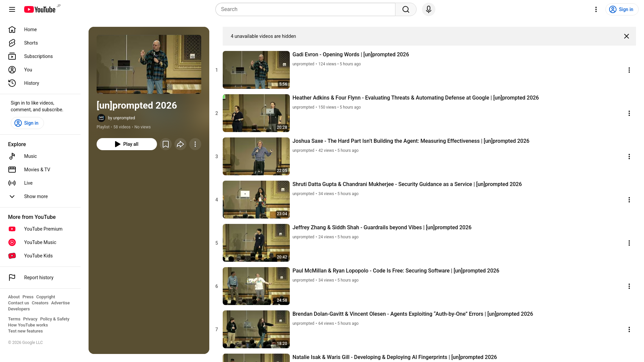Open options for Joshua Saxe video
This screenshot has width=644, height=362.
coord(629,157)
